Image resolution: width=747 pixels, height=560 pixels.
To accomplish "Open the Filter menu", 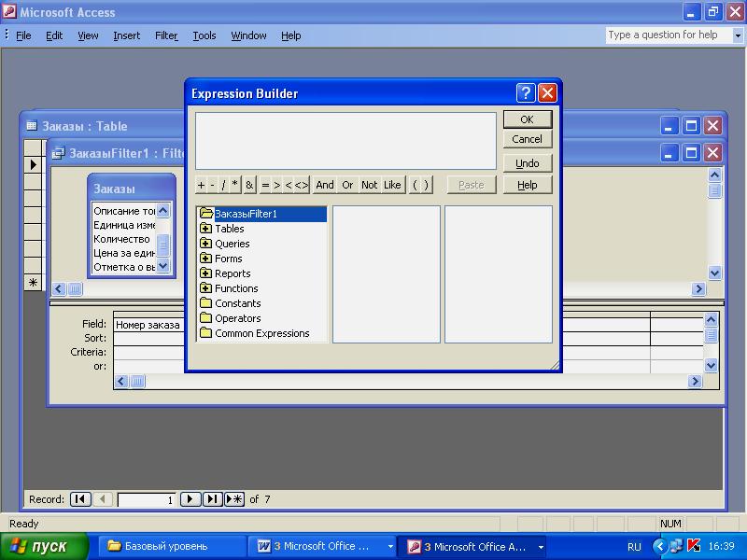I will pyautogui.click(x=166, y=35).
